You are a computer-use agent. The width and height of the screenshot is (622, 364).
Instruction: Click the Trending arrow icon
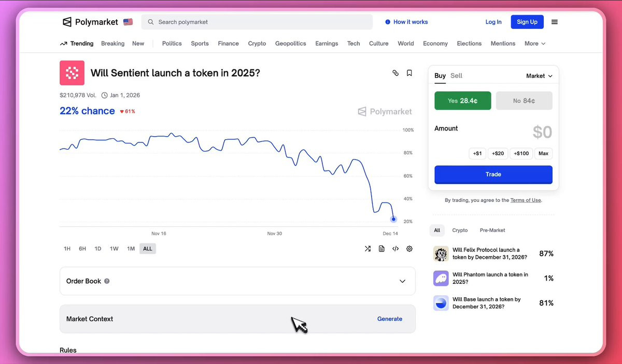(63, 43)
